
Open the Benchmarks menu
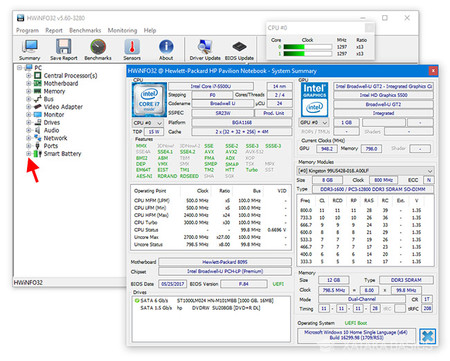pos(85,30)
